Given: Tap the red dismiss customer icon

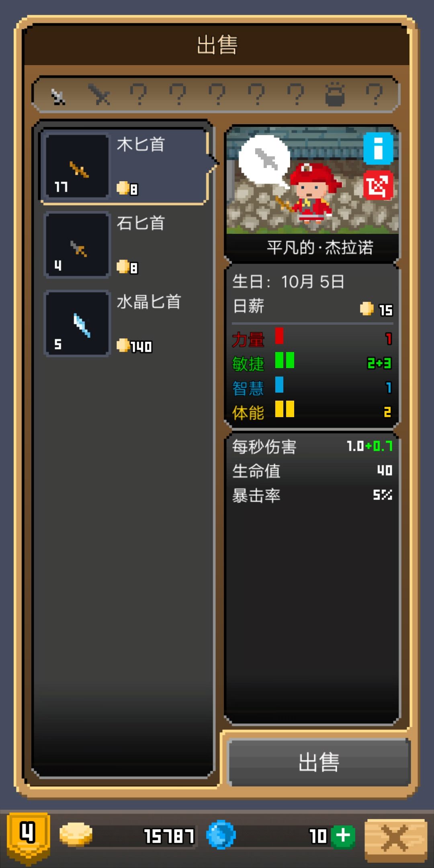Looking at the screenshot, I should pyautogui.click(x=378, y=185).
